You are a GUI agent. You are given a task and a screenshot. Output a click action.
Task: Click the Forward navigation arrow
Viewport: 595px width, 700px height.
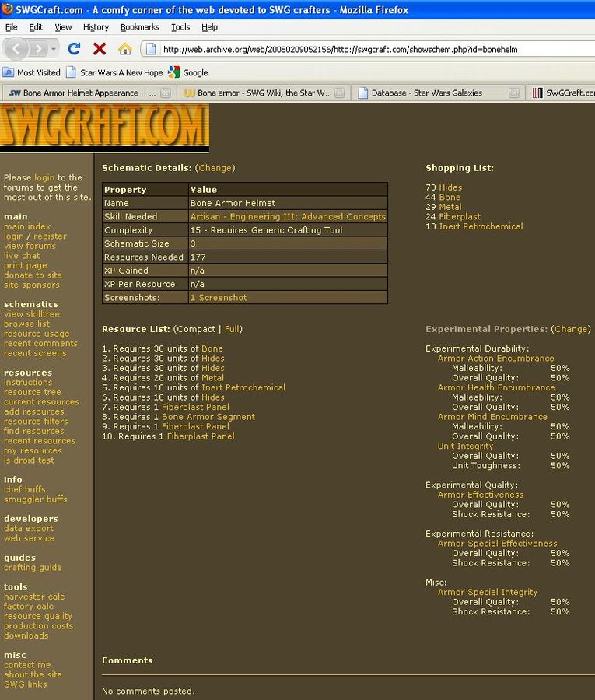pos(38,49)
